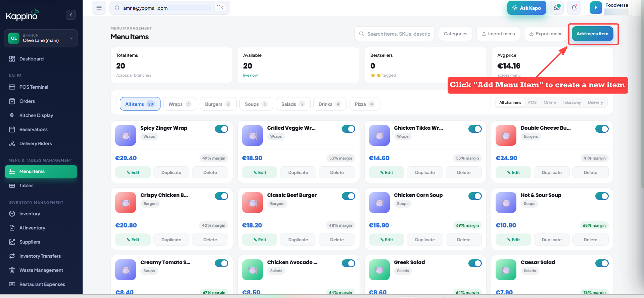Select the POS channel filter

[532, 102]
